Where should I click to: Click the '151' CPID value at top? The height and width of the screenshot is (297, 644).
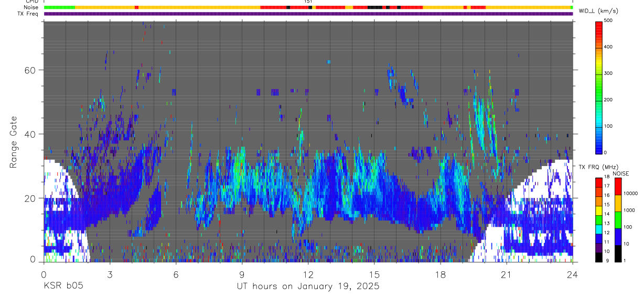tap(308, 2)
